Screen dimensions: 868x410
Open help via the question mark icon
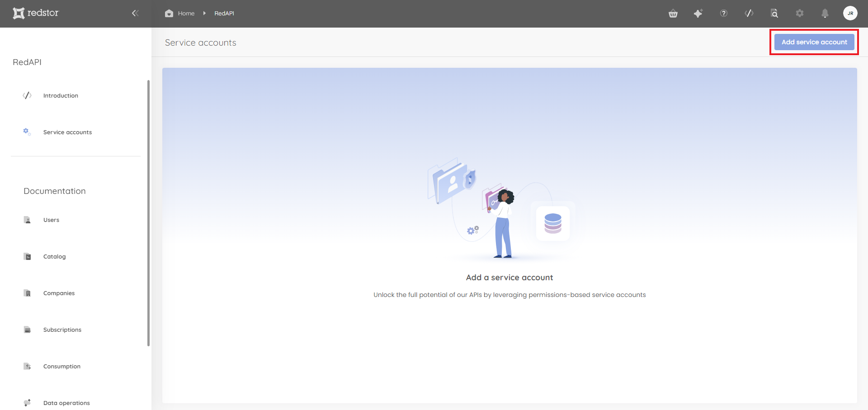pyautogui.click(x=723, y=14)
